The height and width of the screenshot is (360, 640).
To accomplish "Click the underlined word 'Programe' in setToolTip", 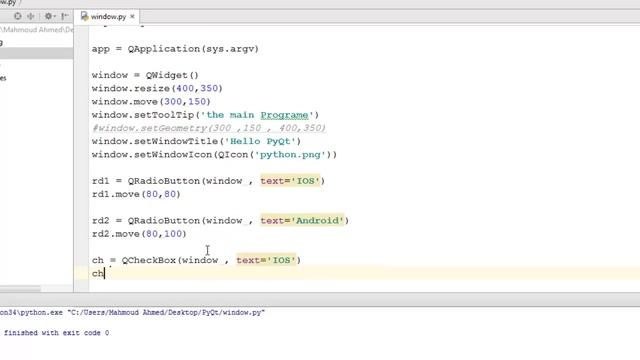I will [284, 115].
